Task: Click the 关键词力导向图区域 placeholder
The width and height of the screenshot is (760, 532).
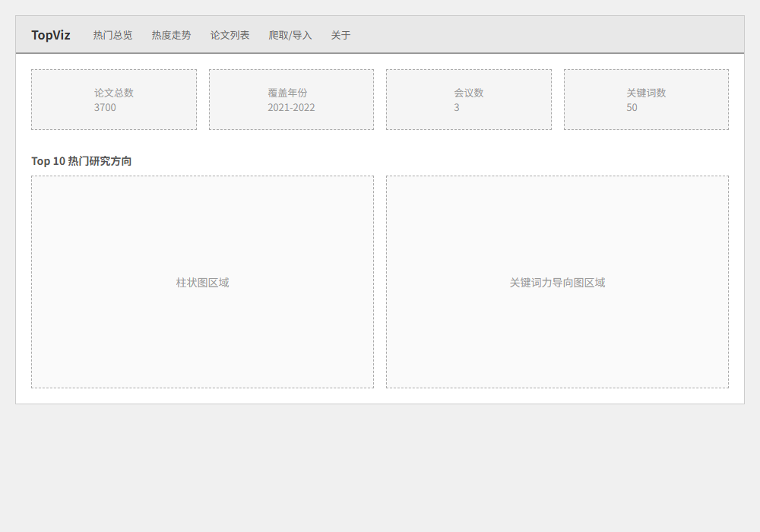Action: click(557, 282)
